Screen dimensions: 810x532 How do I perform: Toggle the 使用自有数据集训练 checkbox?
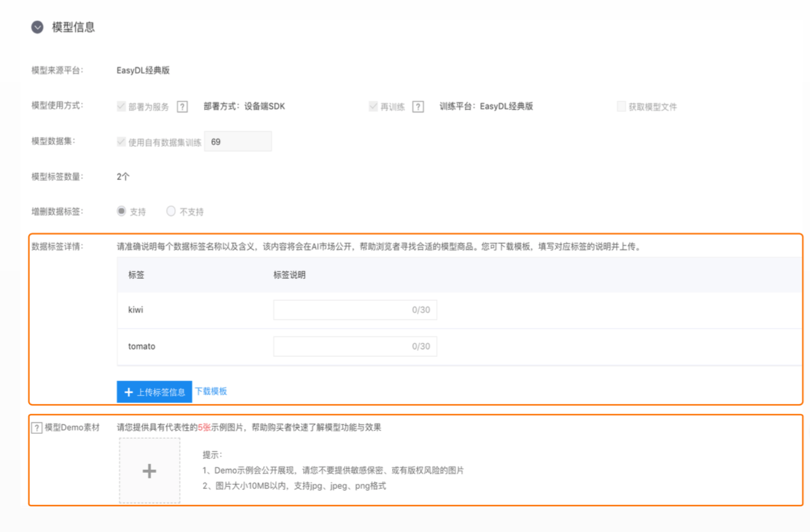(121, 141)
